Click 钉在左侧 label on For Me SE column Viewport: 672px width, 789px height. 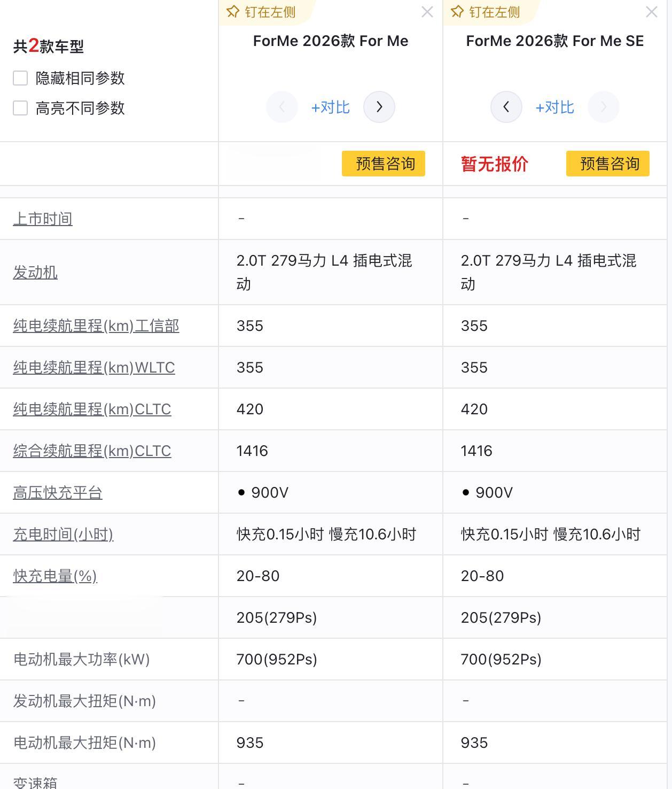pos(495,12)
